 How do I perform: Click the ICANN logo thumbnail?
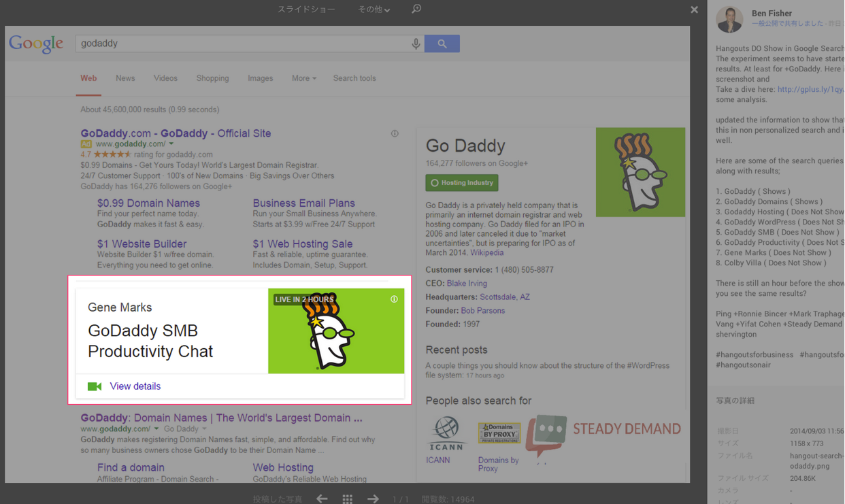[446, 434]
